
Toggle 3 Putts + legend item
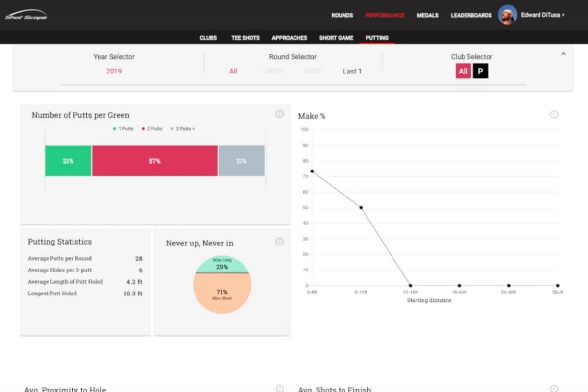pos(182,129)
